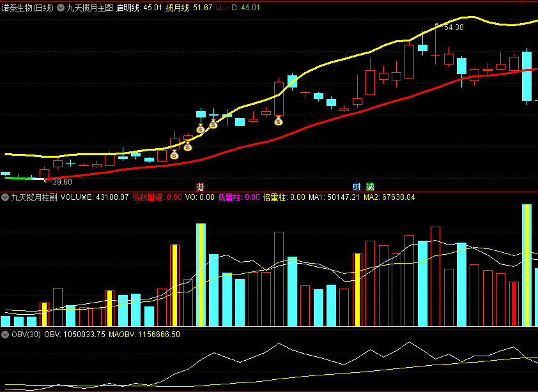Click the 九天揽月主图 indicator name

point(89,8)
